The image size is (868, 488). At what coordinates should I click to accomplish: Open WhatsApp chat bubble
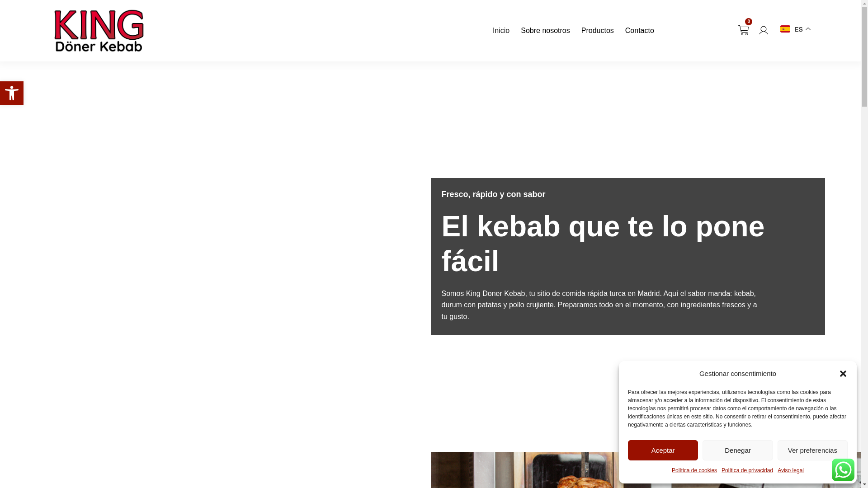pyautogui.click(x=843, y=470)
